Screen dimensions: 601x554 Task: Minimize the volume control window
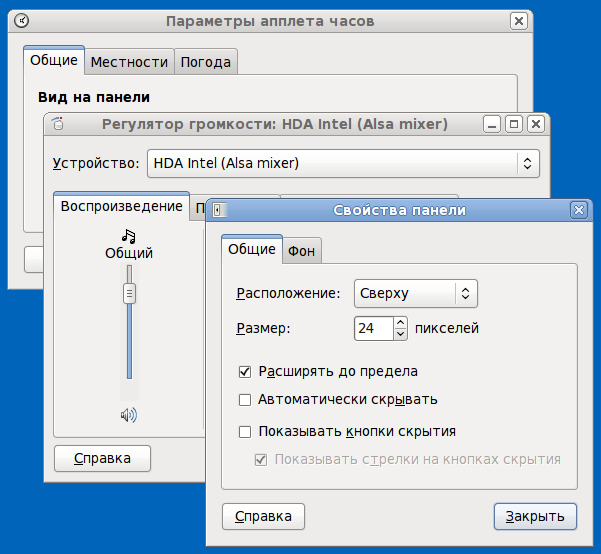click(492, 124)
